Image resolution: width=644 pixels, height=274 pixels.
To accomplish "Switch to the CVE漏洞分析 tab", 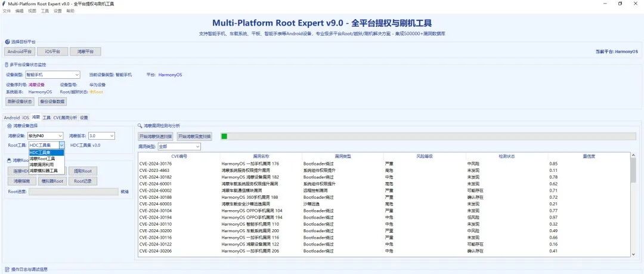I will [65, 118].
